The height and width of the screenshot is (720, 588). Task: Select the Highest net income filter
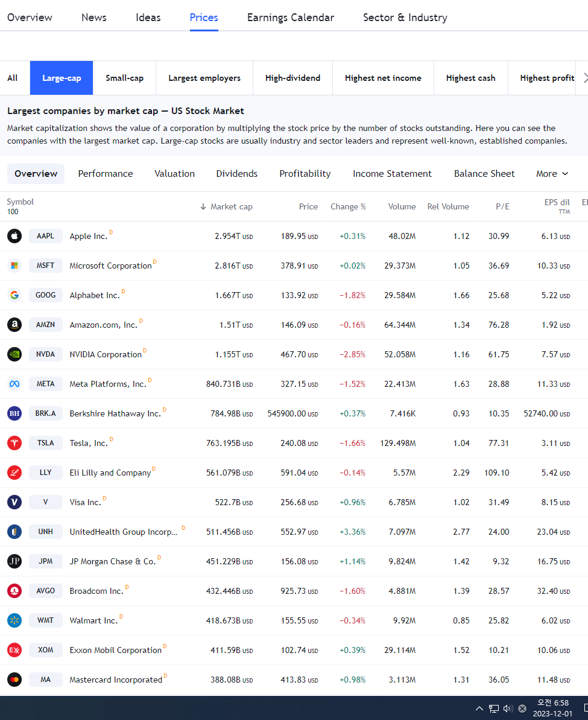coord(384,78)
